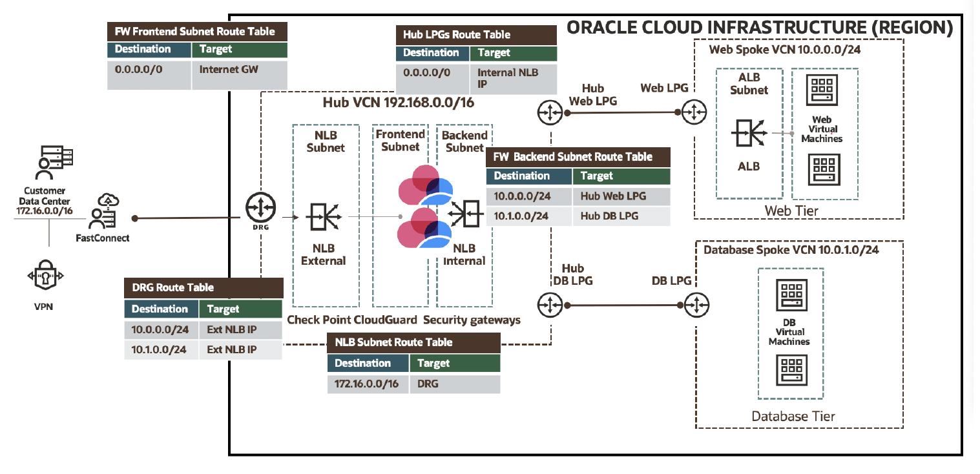Viewport: 980px width, 474px height.
Task: Click the DB Virtual Machines label
Action: 789,332
